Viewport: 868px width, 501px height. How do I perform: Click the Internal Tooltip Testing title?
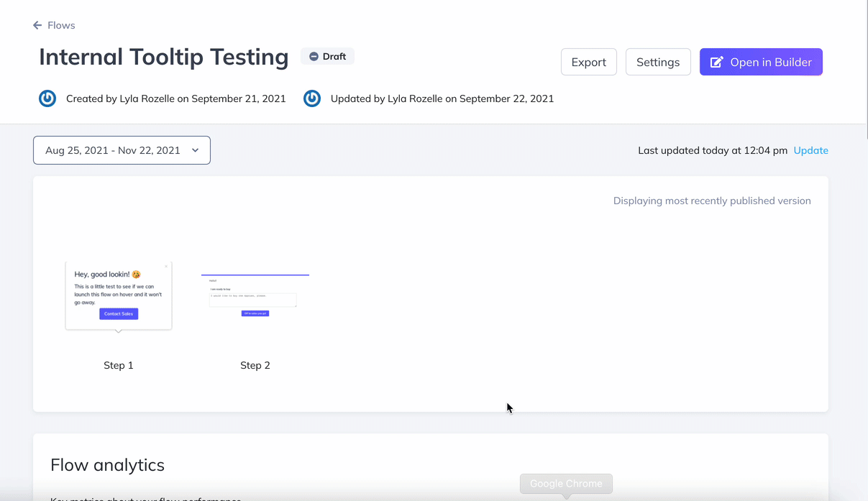163,57
